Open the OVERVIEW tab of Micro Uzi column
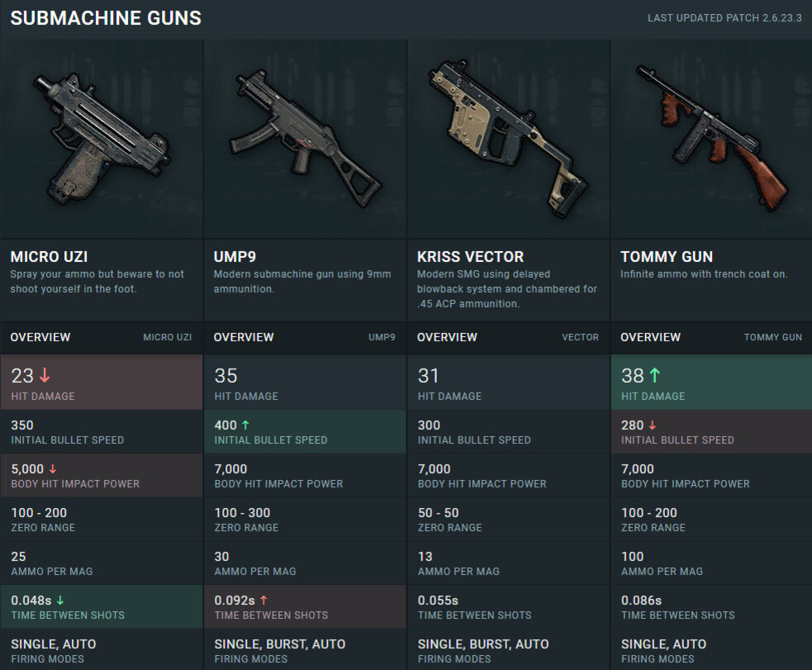Viewport: 812px width, 670px height. [40, 337]
